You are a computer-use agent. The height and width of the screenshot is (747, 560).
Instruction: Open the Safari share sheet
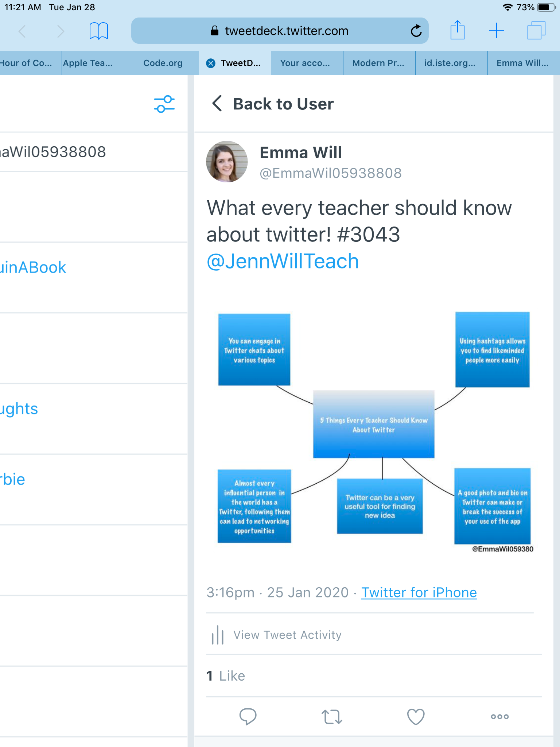click(457, 30)
